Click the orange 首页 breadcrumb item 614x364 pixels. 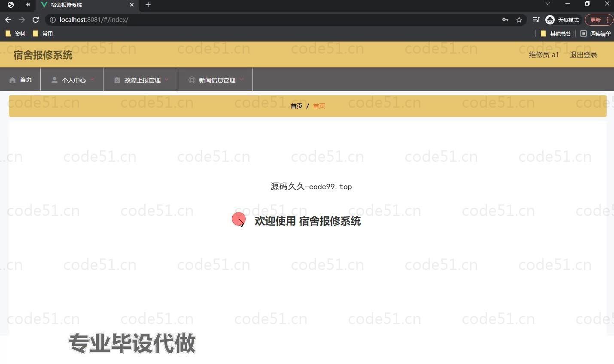(x=319, y=106)
